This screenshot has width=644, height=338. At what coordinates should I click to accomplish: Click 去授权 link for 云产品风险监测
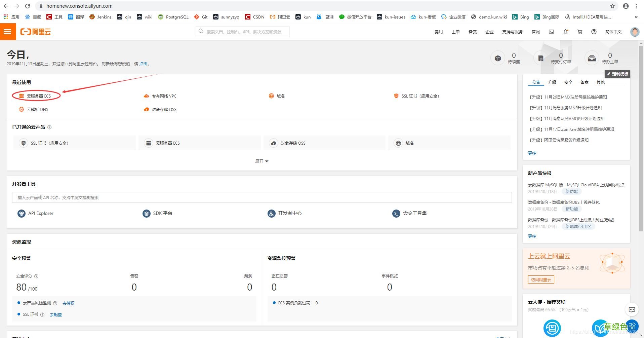[x=69, y=303]
